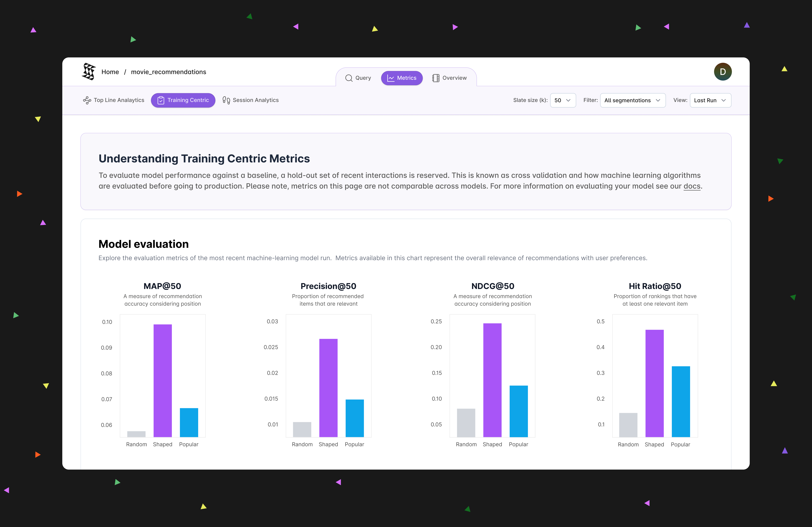Click the Training Centric clipboard icon
Viewport: 812px width, 527px height.
coord(161,100)
